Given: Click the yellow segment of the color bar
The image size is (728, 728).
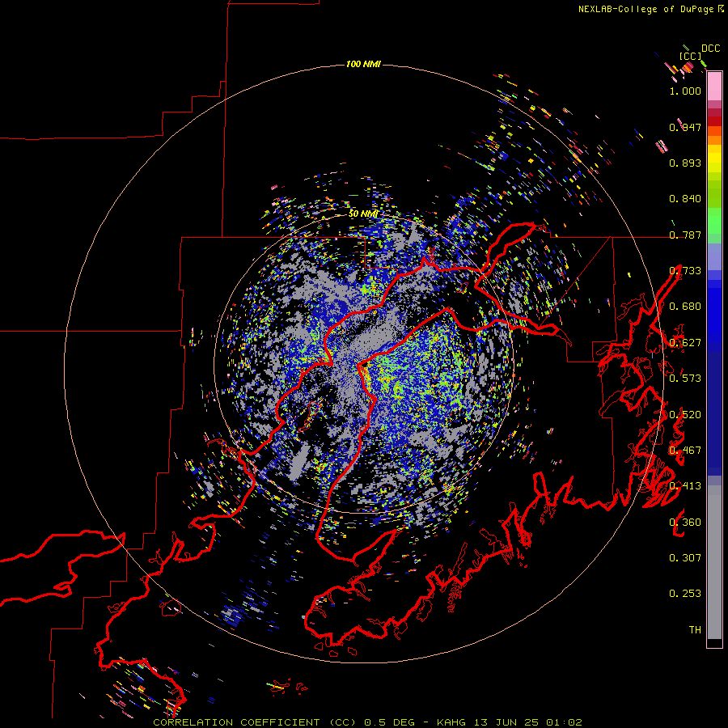Looking at the screenshot, I should pos(714,159).
